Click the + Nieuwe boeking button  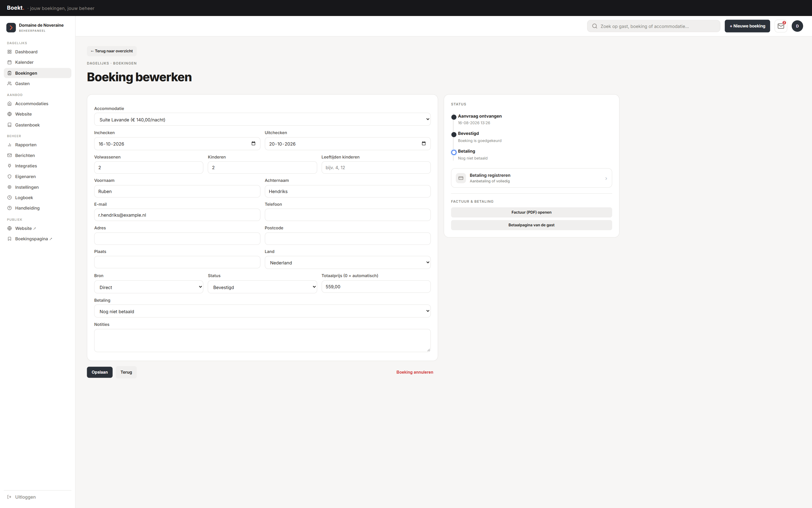coord(747,26)
